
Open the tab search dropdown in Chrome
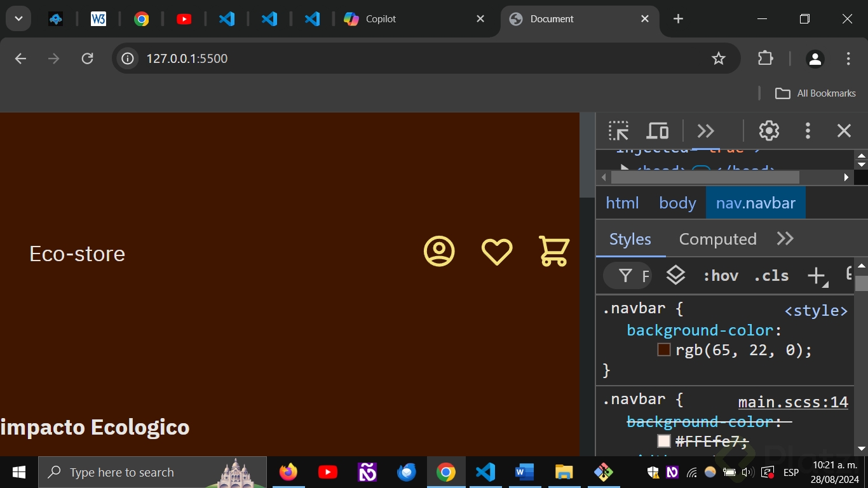click(18, 19)
